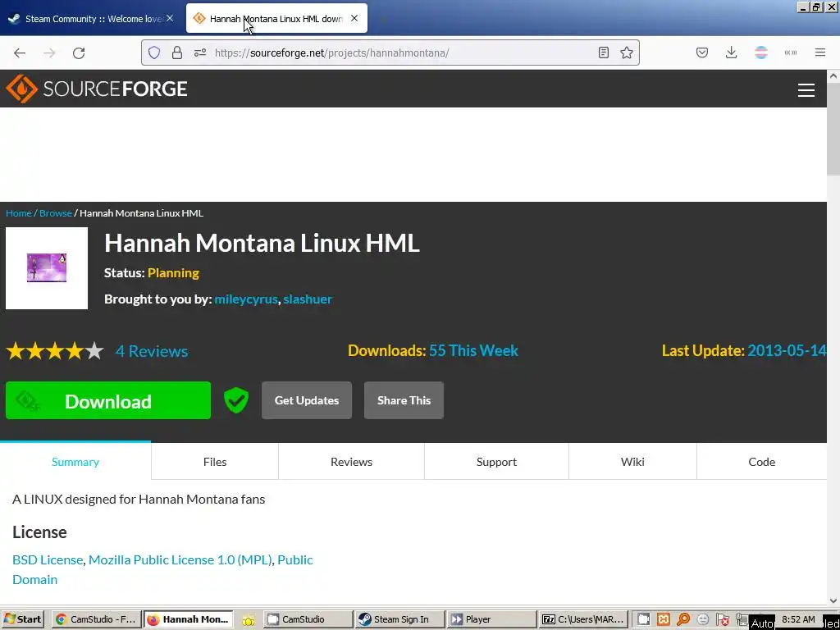Screen dimensions: 840x630
Task: Click the 2013-05-14 last update link
Action: [787, 350]
